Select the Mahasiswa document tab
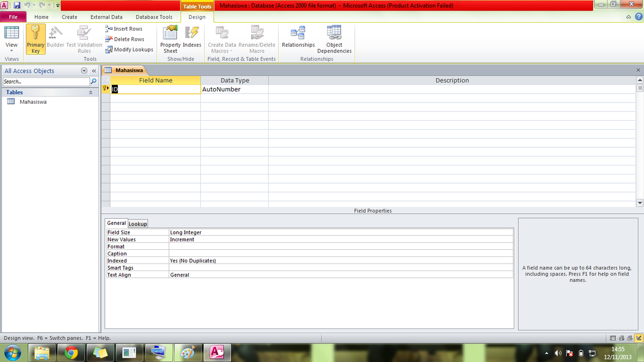 pos(124,70)
